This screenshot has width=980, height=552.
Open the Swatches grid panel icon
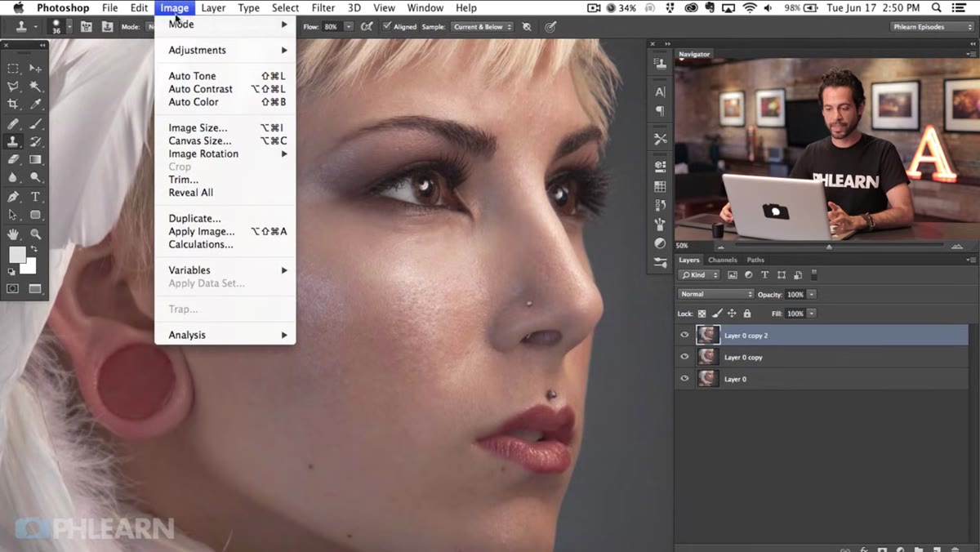point(660,187)
